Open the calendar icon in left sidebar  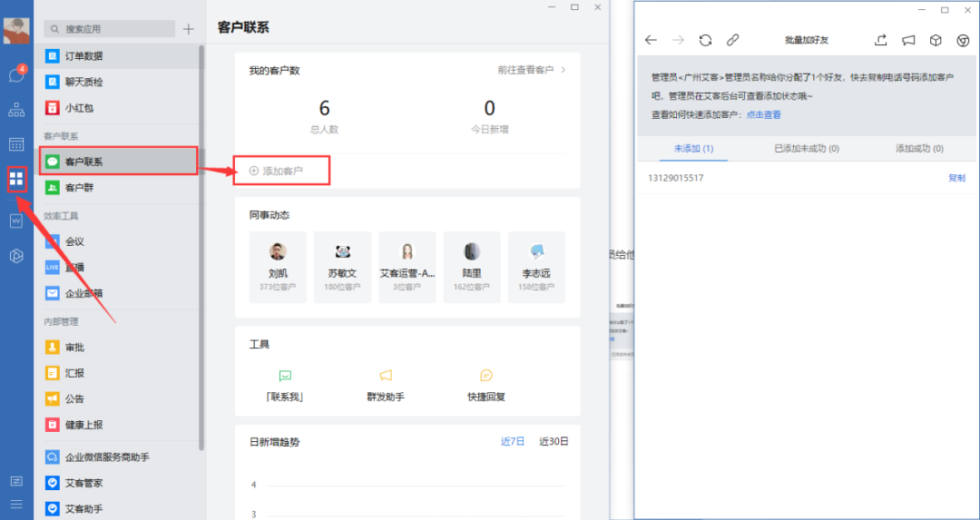pos(16,144)
